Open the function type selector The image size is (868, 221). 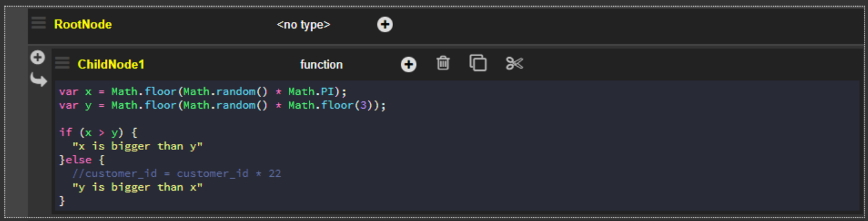[321, 64]
